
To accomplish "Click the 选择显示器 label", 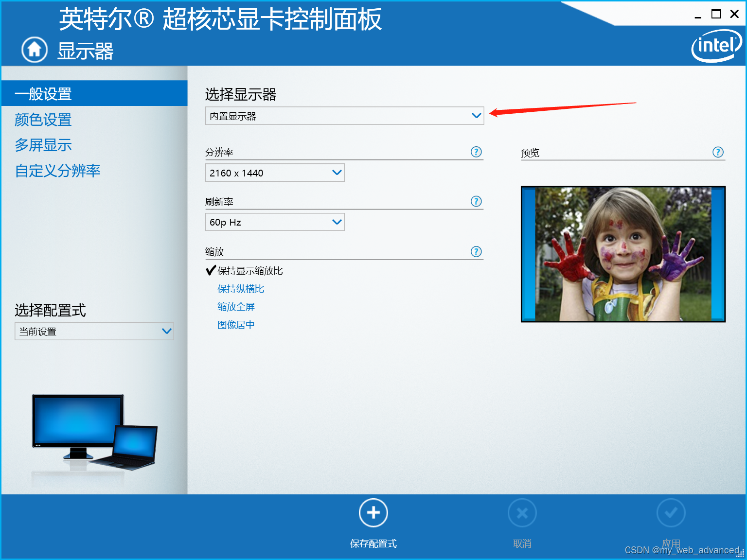I will pyautogui.click(x=241, y=94).
